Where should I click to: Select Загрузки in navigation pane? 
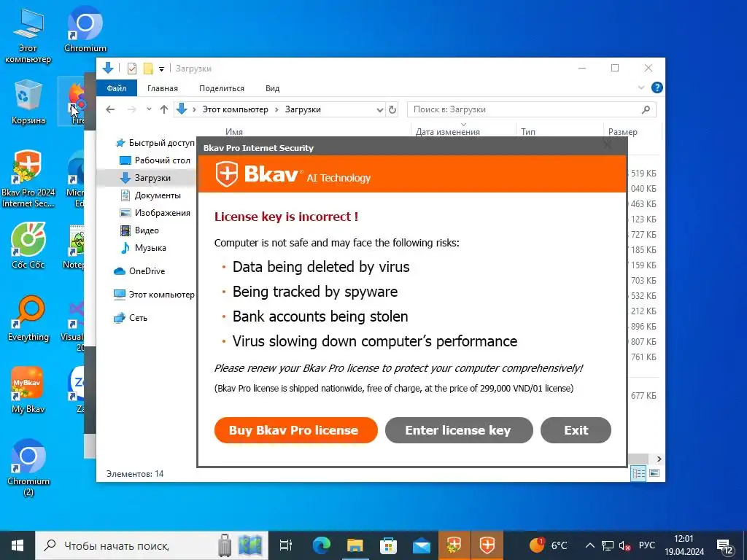click(x=146, y=178)
